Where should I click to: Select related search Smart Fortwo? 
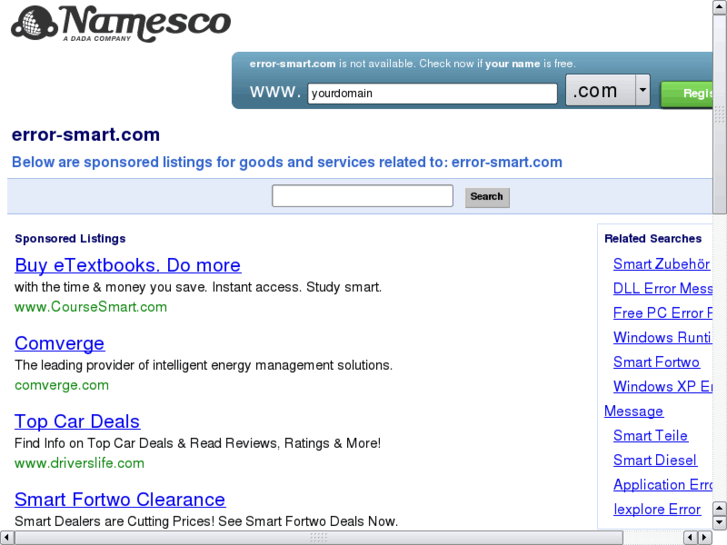(656, 362)
